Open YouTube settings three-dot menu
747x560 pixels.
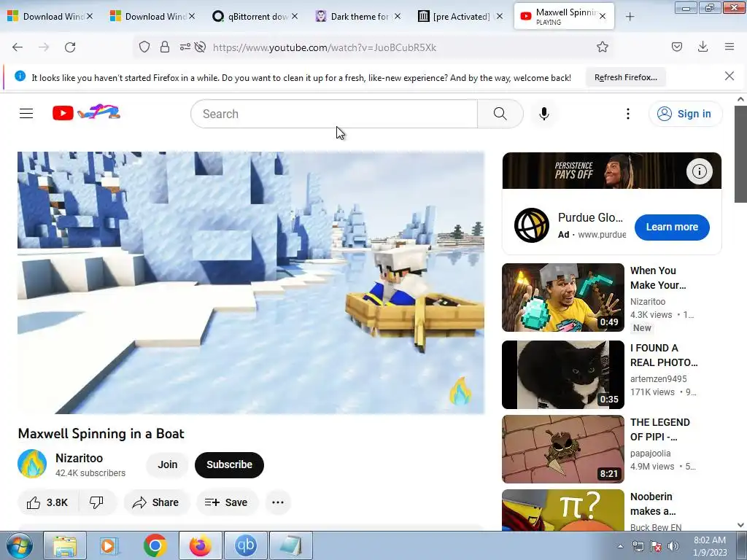pyautogui.click(x=628, y=114)
